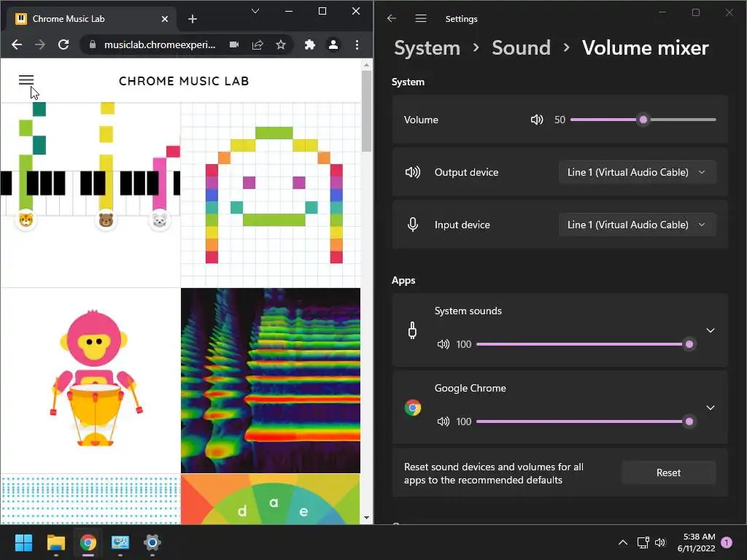747x560 pixels.
Task: Click scrollbar down arrow in Chrome
Action: (x=366, y=518)
